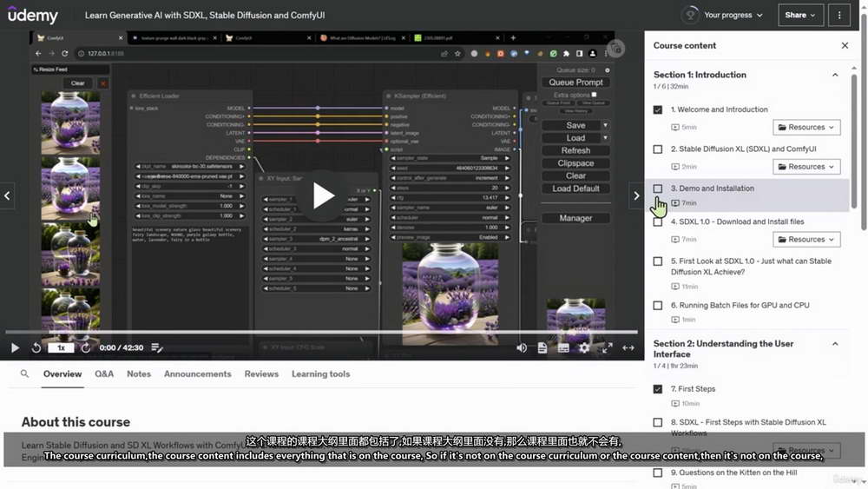Check lecture 6 Running Batch Files
868x489 pixels.
point(658,306)
